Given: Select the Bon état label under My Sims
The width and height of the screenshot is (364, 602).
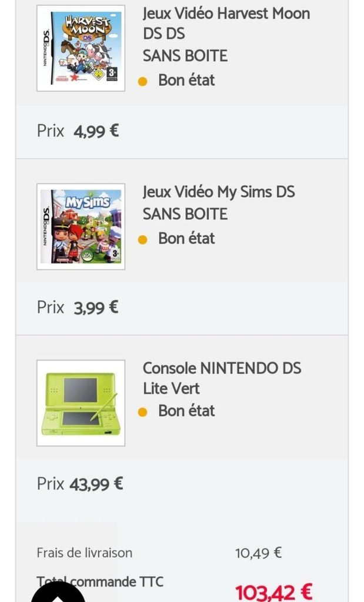Looking at the screenshot, I should tap(186, 238).
